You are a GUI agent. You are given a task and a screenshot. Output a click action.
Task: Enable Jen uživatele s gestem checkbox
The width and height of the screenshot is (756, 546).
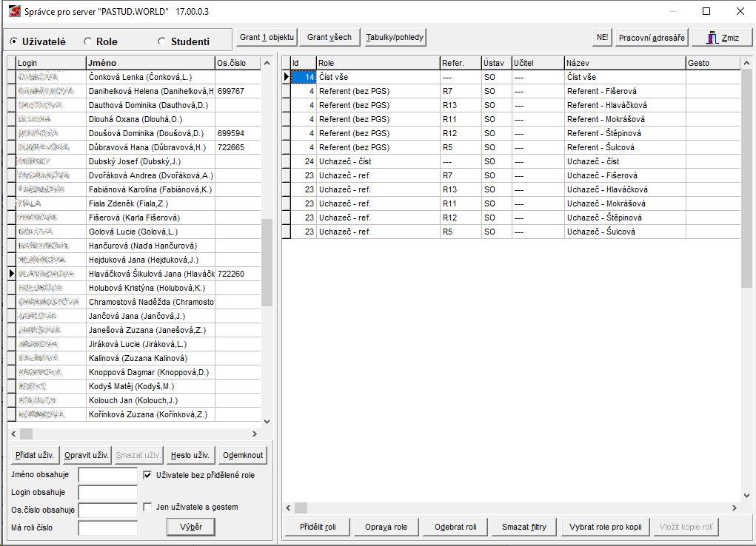(x=147, y=507)
